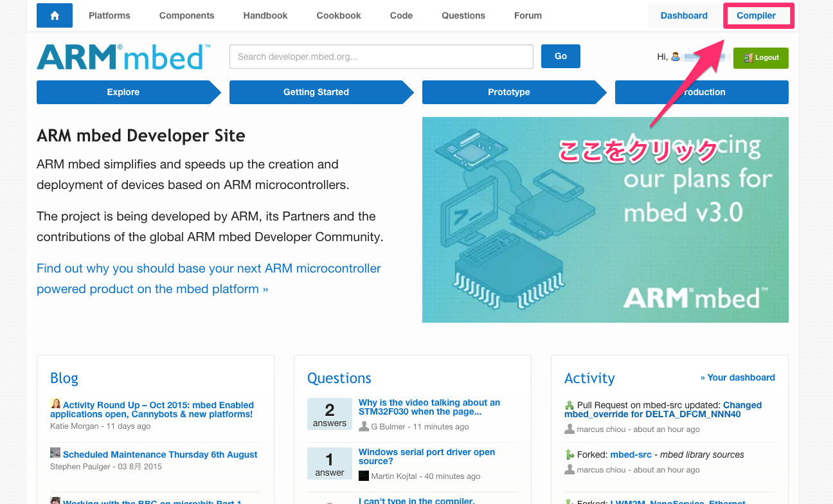Open the Platforms menu item
The width and height of the screenshot is (833, 504).
pos(109,15)
